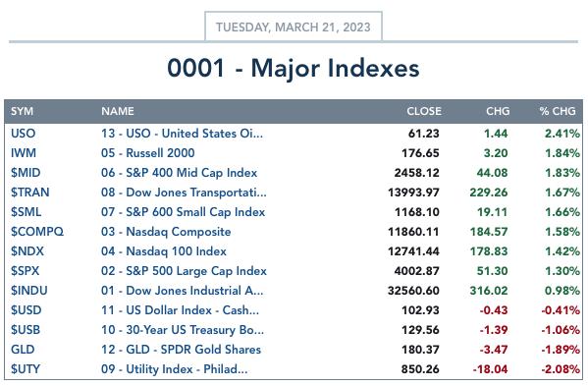Sort by the % CHG column header
Screen dimensions: 588x386
click(x=558, y=111)
